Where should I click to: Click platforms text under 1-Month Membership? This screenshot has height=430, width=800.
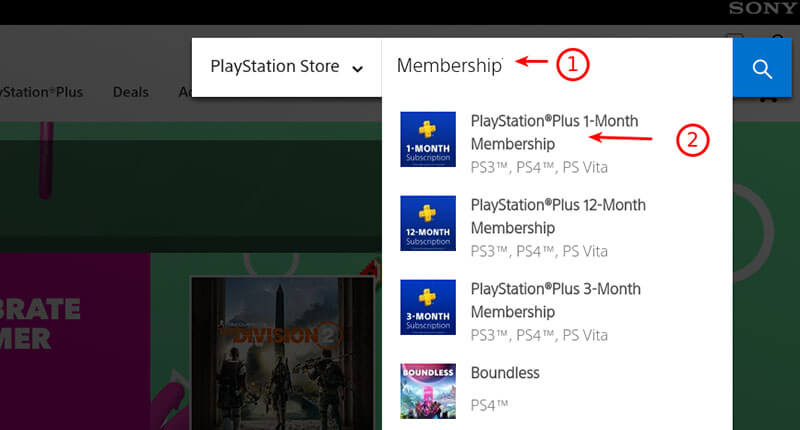point(539,167)
